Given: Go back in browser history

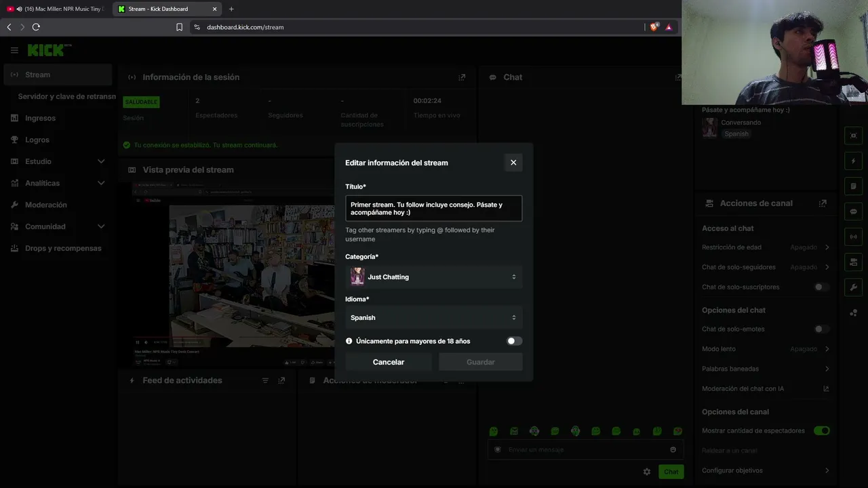Looking at the screenshot, I should (9, 27).
